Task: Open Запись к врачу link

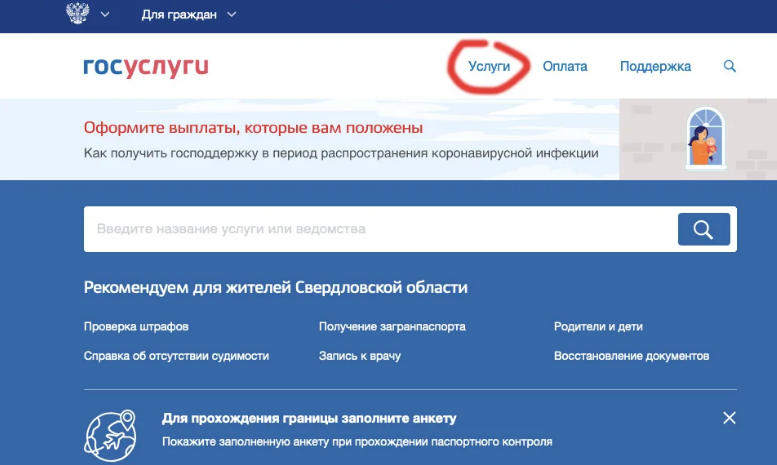Action: (360, 356)
